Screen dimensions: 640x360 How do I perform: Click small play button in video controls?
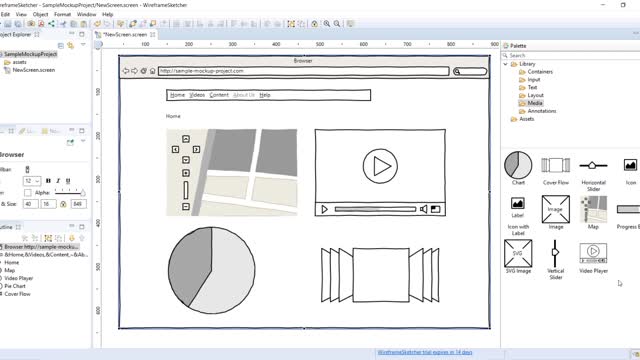click(324, 209)
